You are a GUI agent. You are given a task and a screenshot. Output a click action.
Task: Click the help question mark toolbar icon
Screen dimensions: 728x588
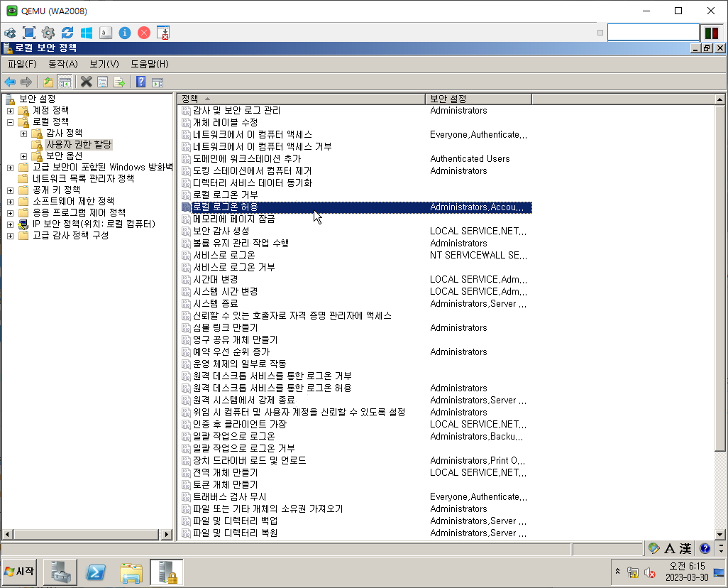(141, 82)
